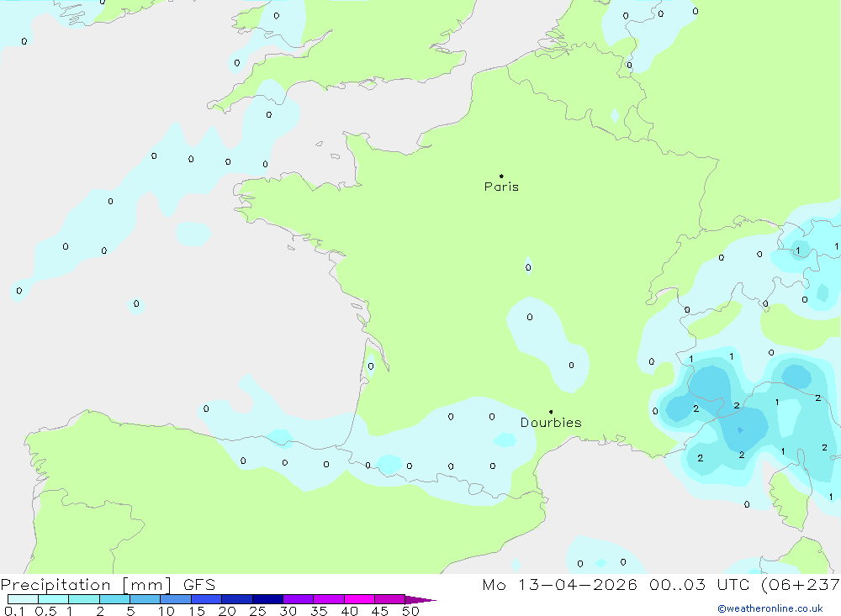Pick the 1–2 mm legend color swatch
This screenshot has width=841, height=616.
pyautogui.click(x=83, y=599)
